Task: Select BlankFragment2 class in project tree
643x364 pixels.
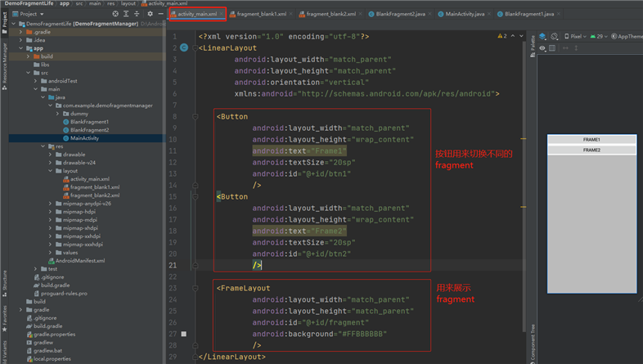Action: coord(89,130)
